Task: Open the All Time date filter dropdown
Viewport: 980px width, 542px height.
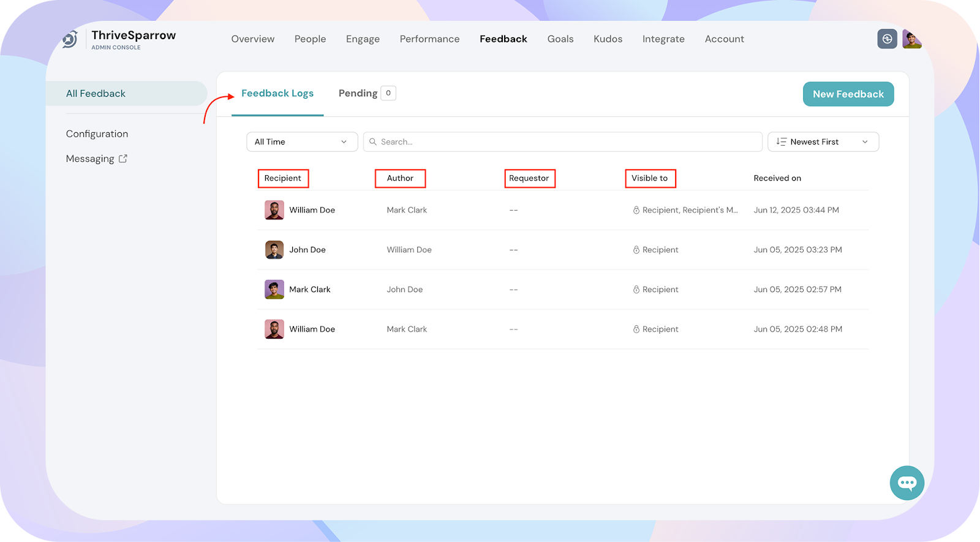Action: pyautogui.click(x=302, y=142)
